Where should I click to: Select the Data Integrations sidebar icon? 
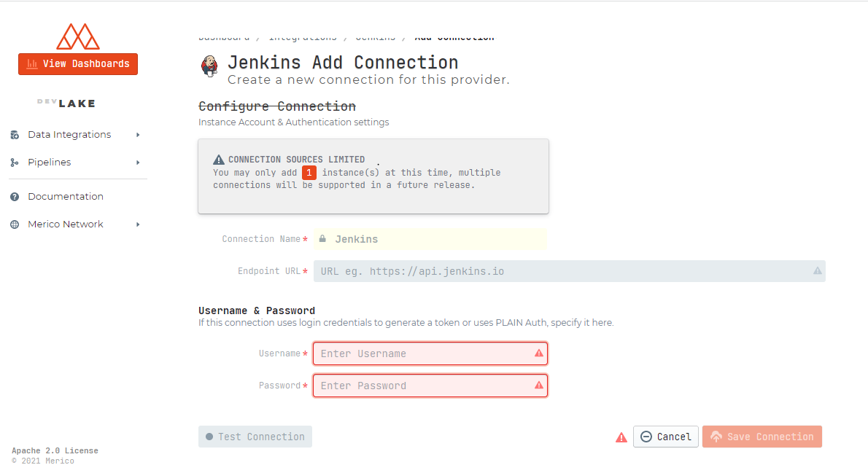[x=15, y=134]
